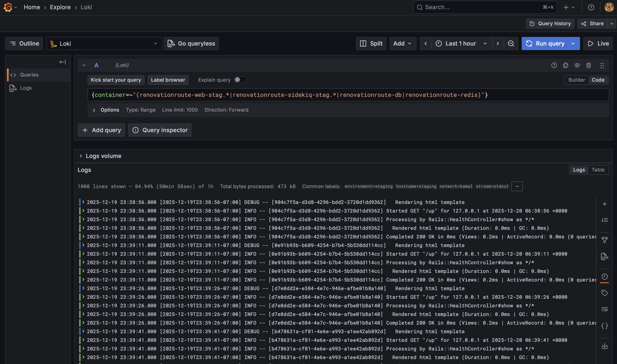
Task: Open the Label browser
Action: coord(168,80)
